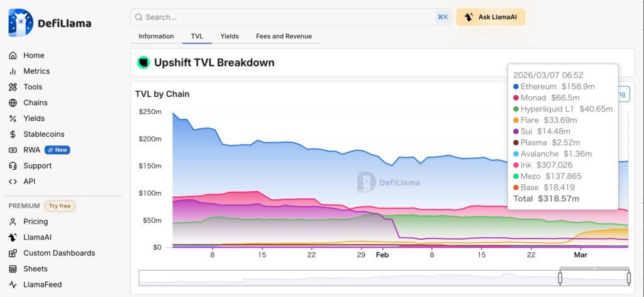The height and width of the screenshot is (297, 644).
Task: Click the left handle of chart range slider
Action: pyautogui.click(x=560, y=277)
